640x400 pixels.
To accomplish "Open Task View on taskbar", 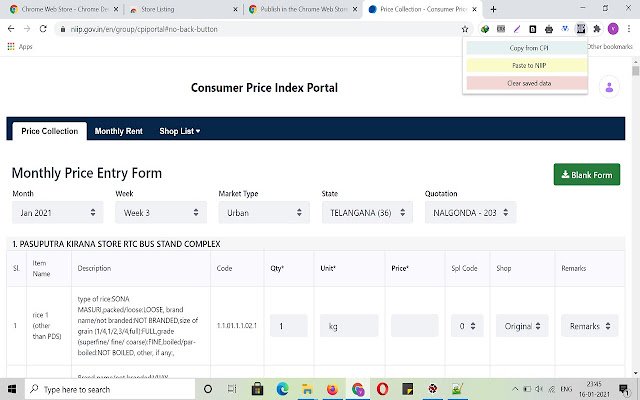I will (x=232, y=389).
